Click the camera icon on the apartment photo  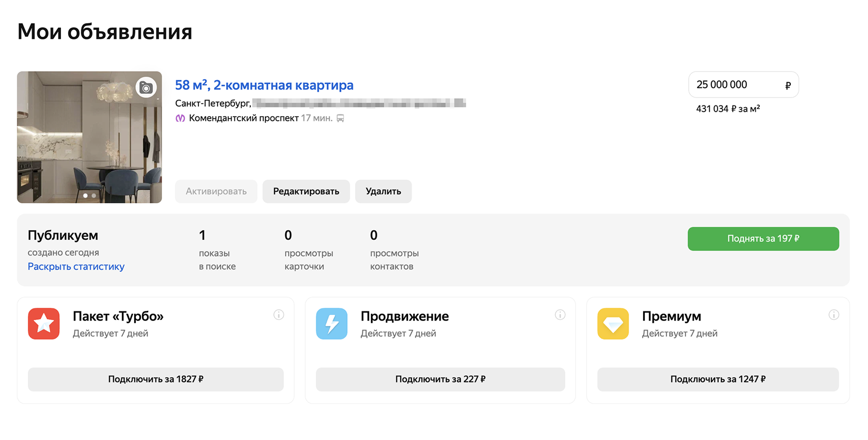[146, 89]
